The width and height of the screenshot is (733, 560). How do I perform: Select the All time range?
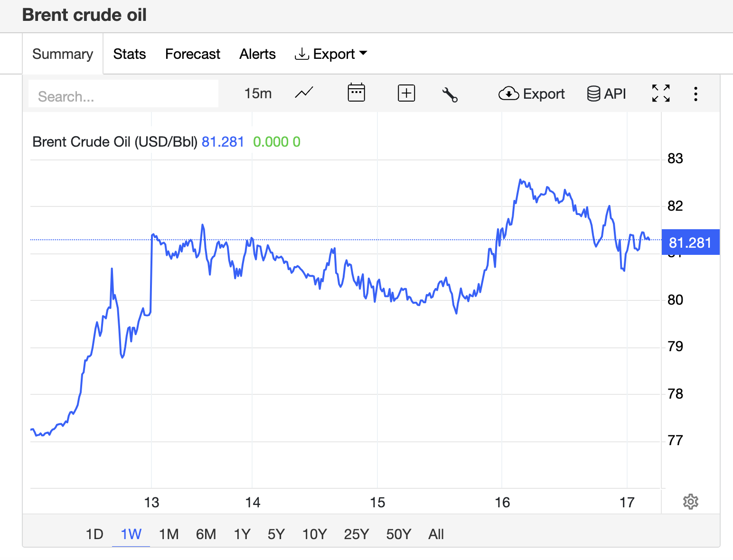[x=436, y=534]
